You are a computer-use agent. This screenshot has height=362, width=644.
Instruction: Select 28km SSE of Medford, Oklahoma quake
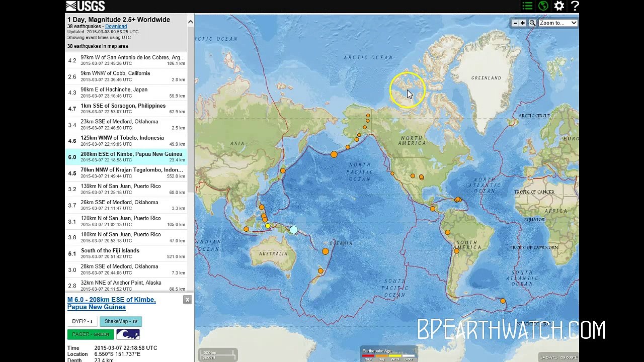(x=126, y=269)
